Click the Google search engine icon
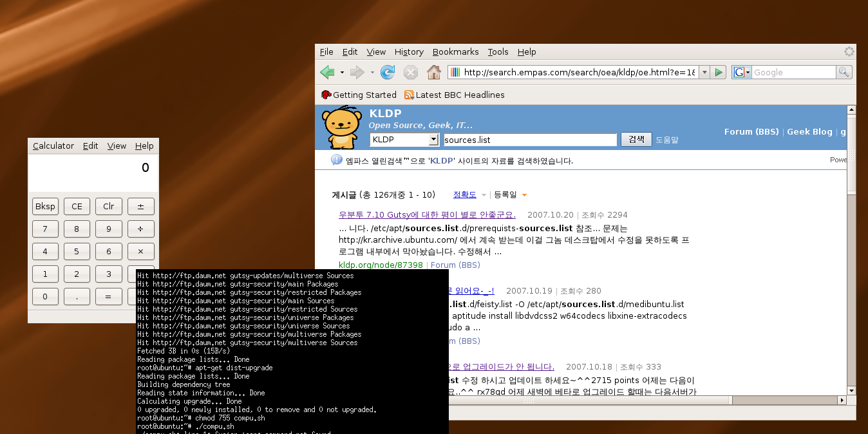Image resolution: width=868 pixels, height=434 pixels. (x=739, y=72)
